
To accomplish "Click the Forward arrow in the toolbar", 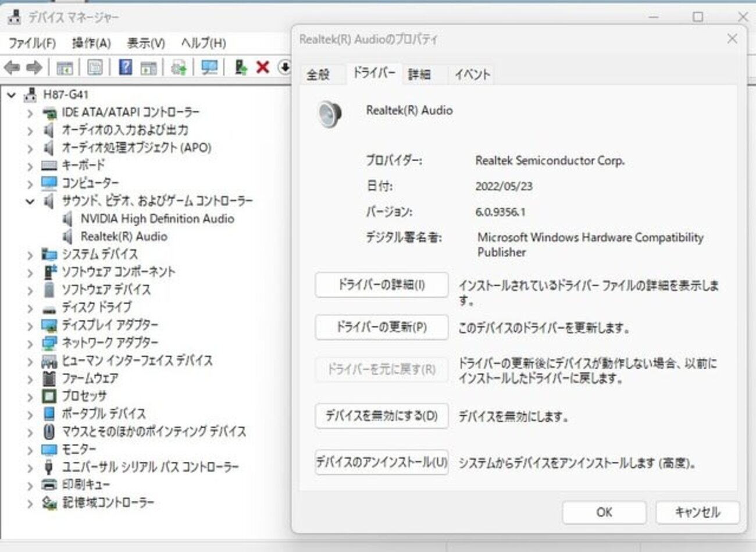I will pos(34,67).
